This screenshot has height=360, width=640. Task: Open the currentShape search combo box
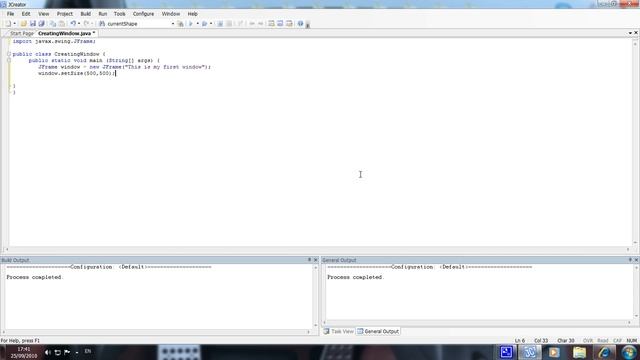tap(141, 24)
